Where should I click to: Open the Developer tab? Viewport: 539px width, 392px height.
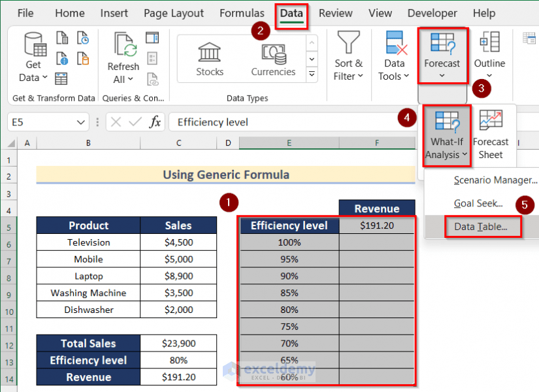[432, 13]
